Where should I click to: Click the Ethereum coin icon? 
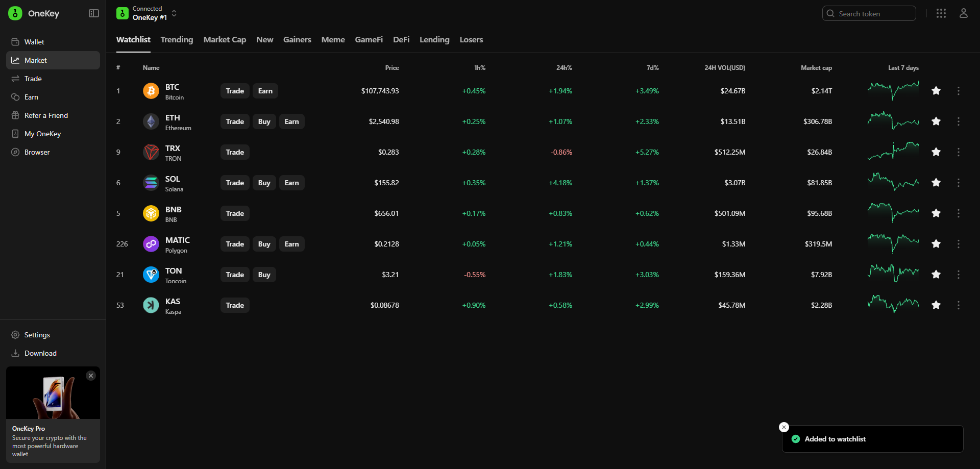[x=151, y=121]
